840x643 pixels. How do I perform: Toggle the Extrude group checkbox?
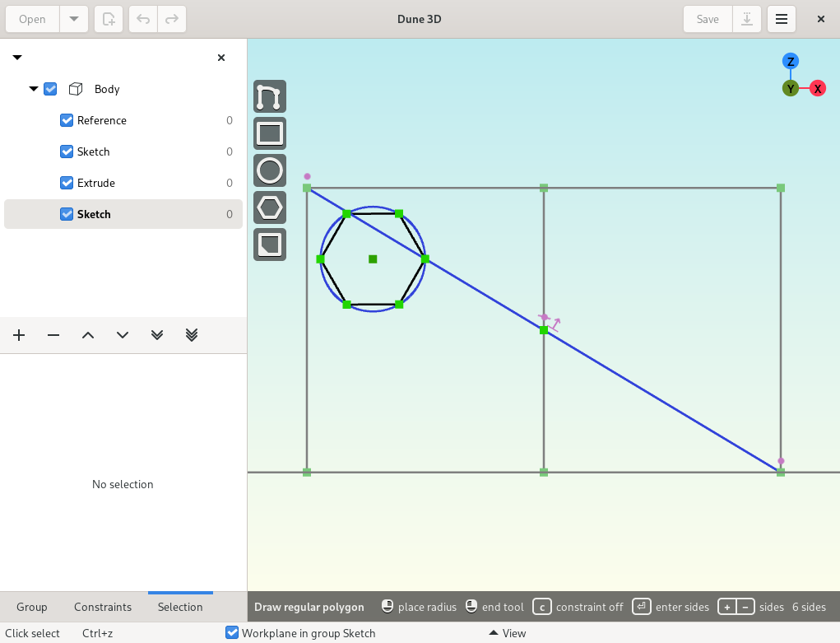coord(67,183)
